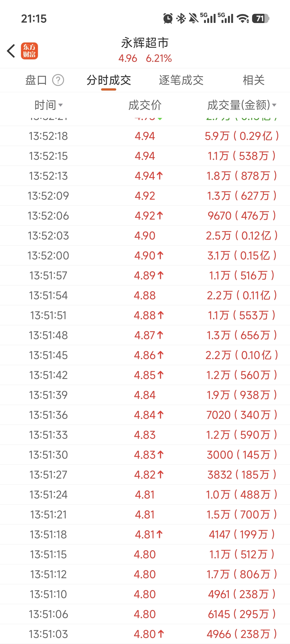This screenshot has height=644, width=290.
Task: Tap the Bluetooth status icon
Action: point(181,19)
